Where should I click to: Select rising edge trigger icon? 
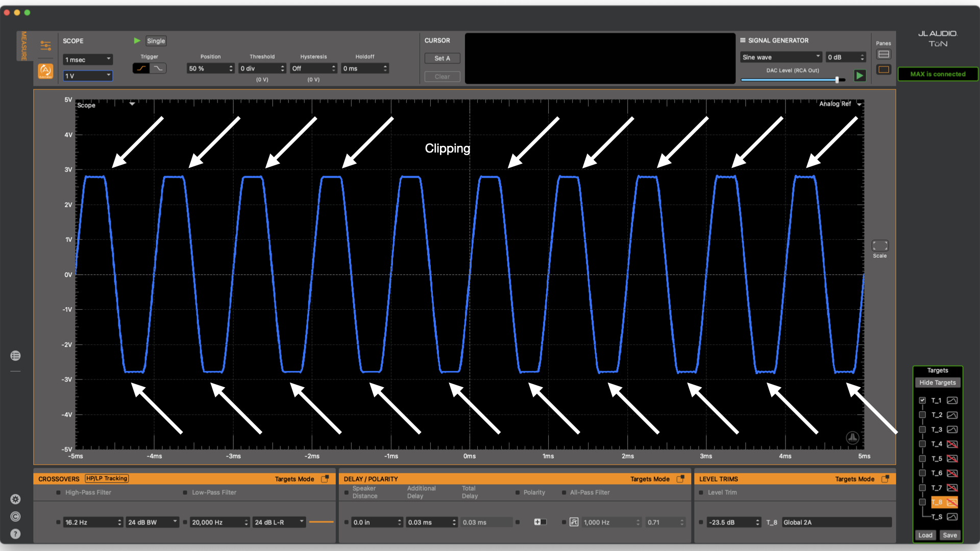click(x=141, y=68)
